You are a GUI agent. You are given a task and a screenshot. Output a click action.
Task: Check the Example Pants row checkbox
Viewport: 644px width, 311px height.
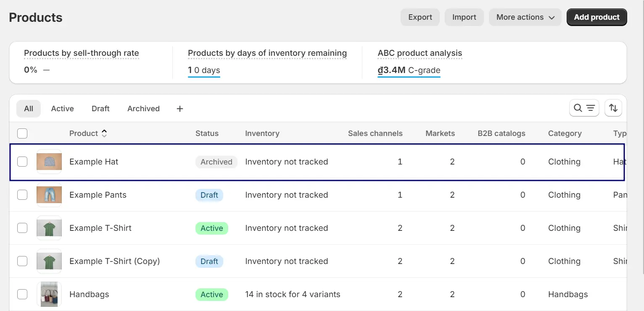coord(22,195)
